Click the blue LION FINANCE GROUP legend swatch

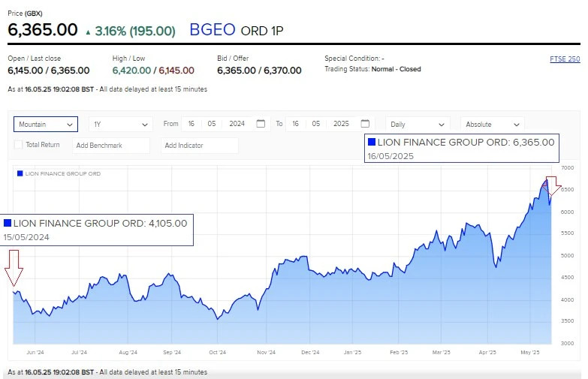click(20, 173)
